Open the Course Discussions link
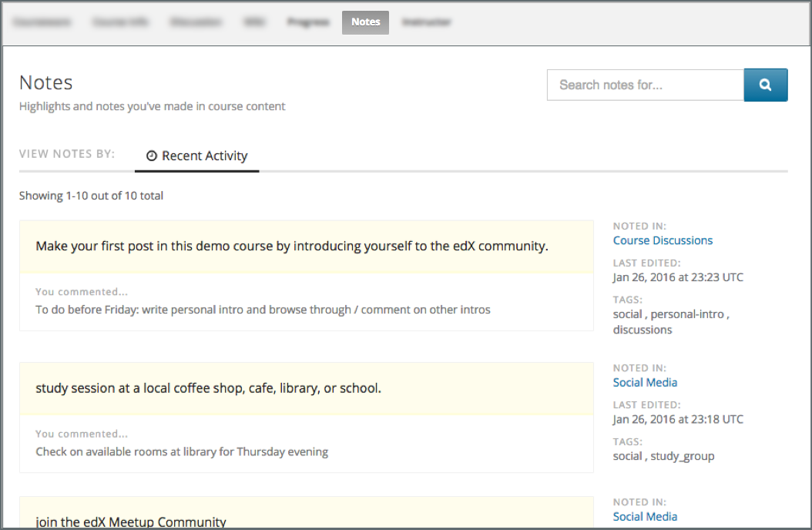This screenshot has width=812, height=530. (663, 240)
